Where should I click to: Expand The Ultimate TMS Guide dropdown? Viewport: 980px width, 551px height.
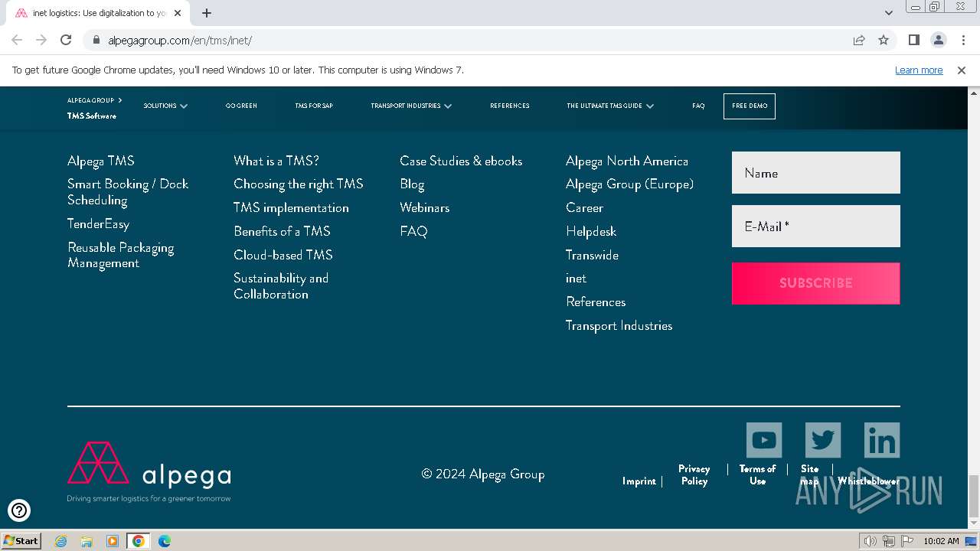click(610, 106)
